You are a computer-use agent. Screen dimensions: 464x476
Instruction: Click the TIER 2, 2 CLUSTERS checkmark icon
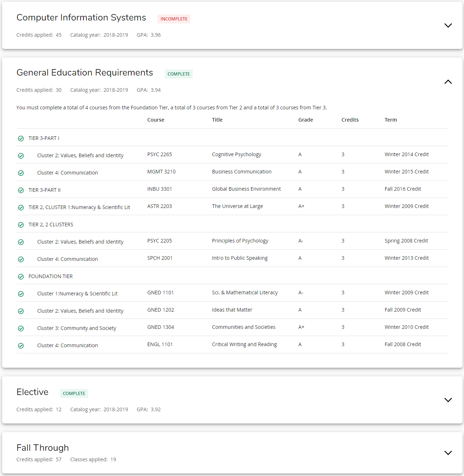[21, 225]
